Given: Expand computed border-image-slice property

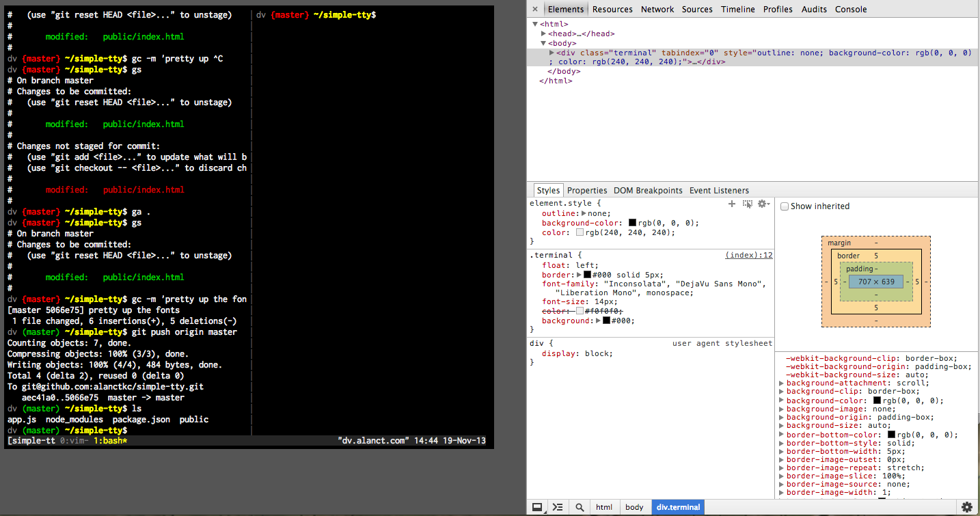Looking at the screenshot, I should coord(782,476).
